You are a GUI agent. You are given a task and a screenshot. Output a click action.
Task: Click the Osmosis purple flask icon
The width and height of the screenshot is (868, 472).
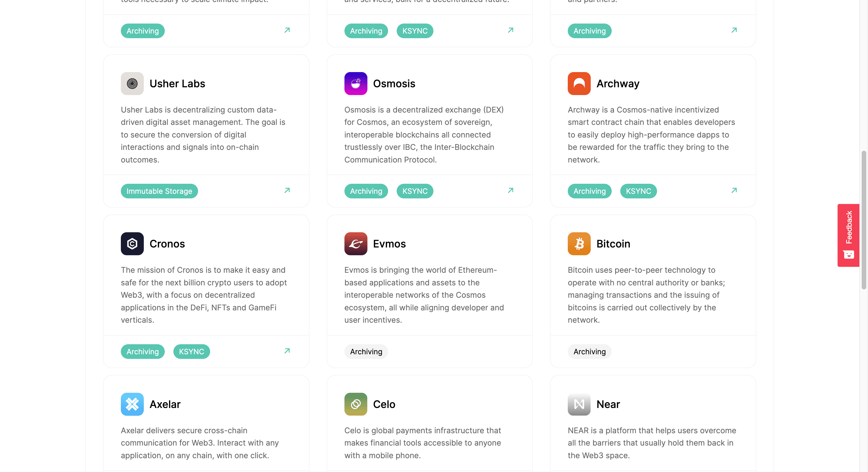355,83
